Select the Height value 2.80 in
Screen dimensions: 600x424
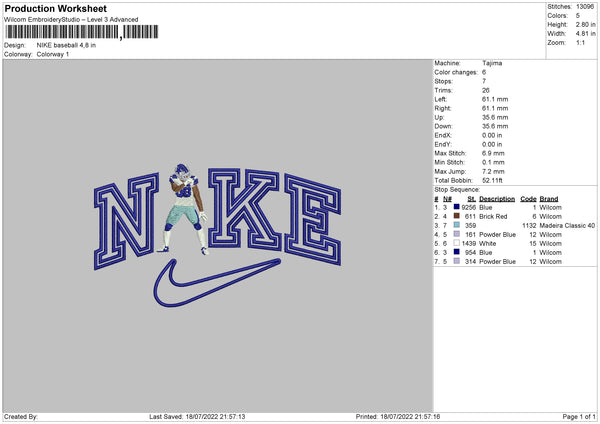pos(585,24)
